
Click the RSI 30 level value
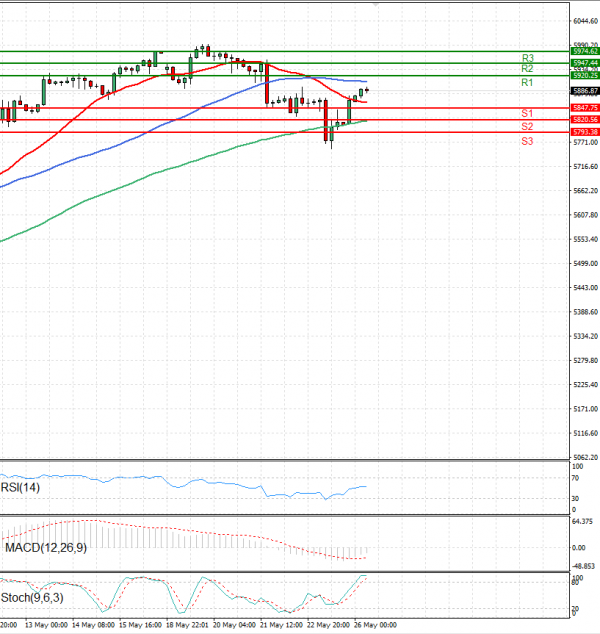pos(575,499)
